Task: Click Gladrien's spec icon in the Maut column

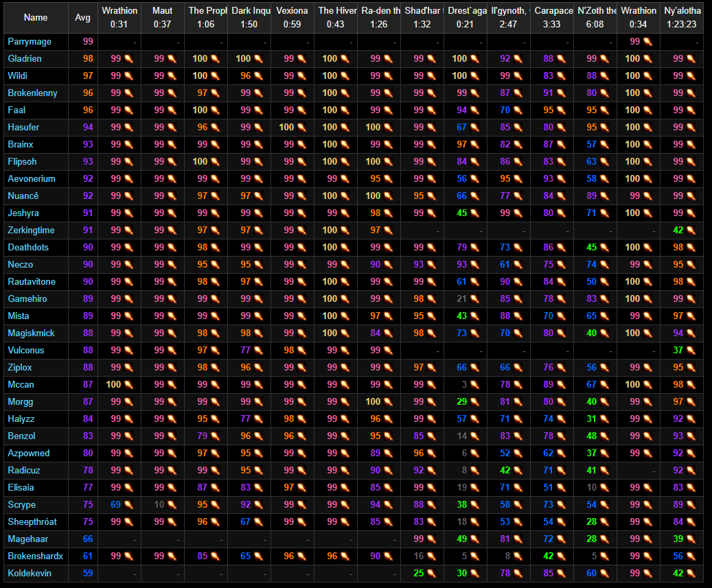Action: (x=172, y=59)
